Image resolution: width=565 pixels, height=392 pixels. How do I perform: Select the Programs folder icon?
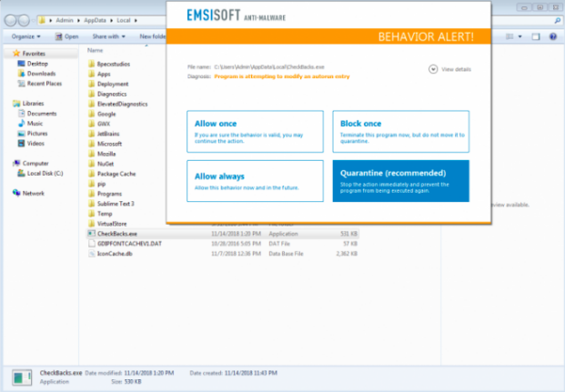92,194
